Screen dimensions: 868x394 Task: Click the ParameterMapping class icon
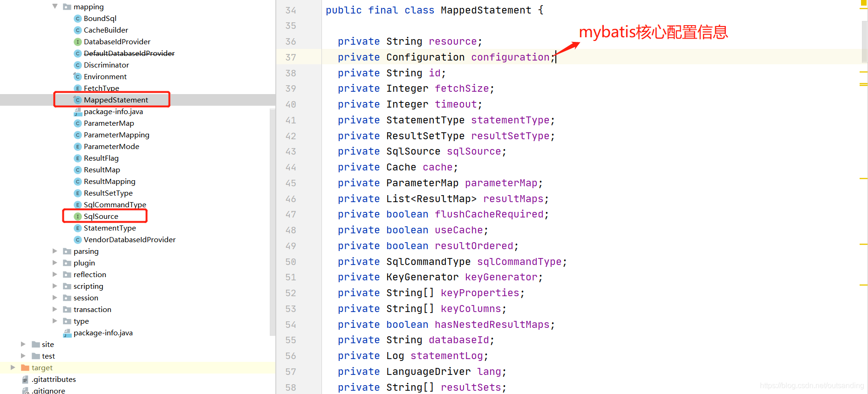(x=78, y=135)
